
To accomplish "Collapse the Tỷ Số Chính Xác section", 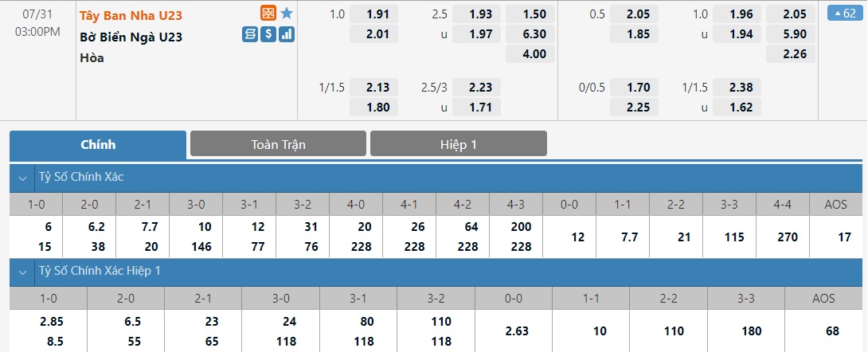I will pos(22,177).
